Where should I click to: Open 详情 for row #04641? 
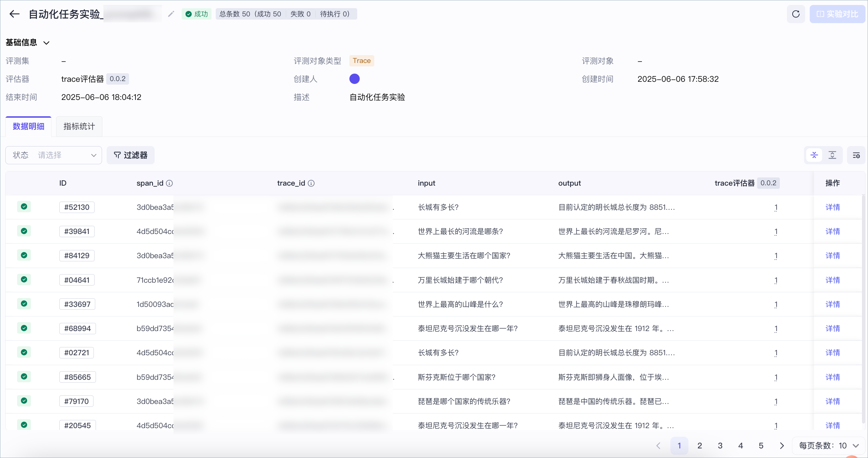[832, 280]
